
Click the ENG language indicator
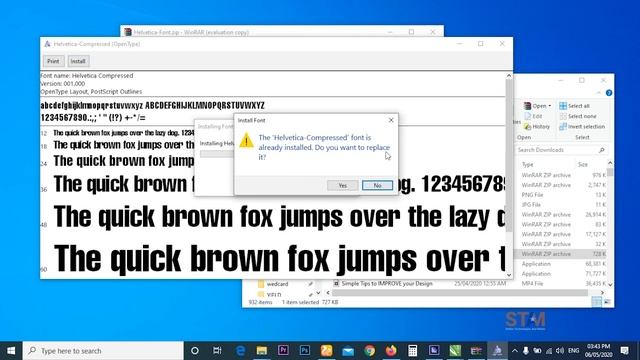pos(573,351)
